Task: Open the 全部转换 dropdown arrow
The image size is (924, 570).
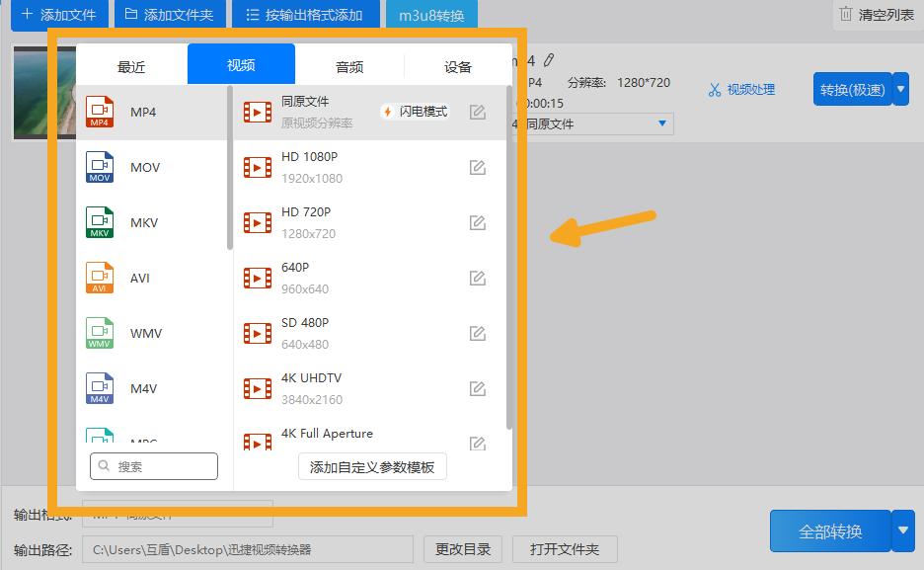Action: coord(902,530)
